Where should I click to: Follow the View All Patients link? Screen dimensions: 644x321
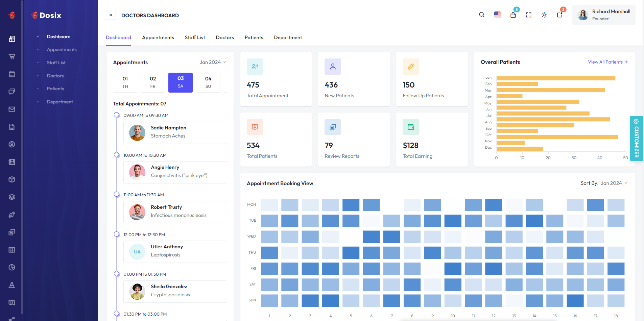608,62
